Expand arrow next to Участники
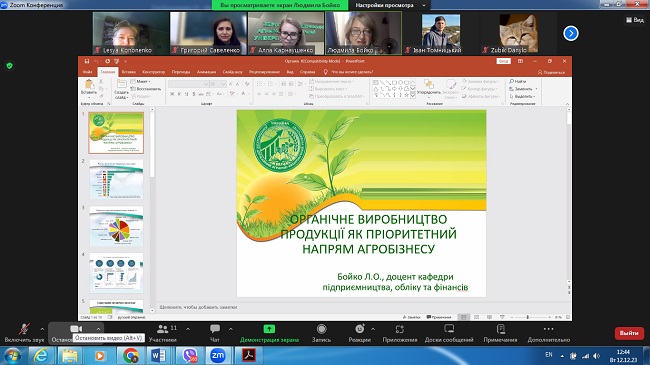 coord(188,329)
